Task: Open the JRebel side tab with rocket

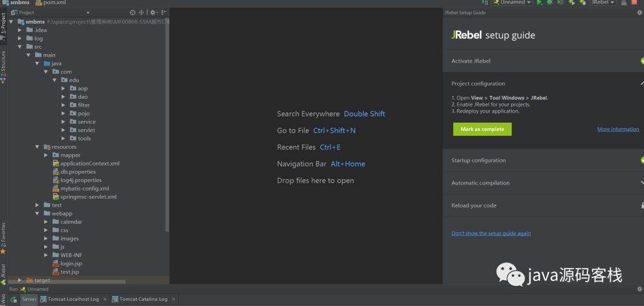Action: tap(4, 274)
